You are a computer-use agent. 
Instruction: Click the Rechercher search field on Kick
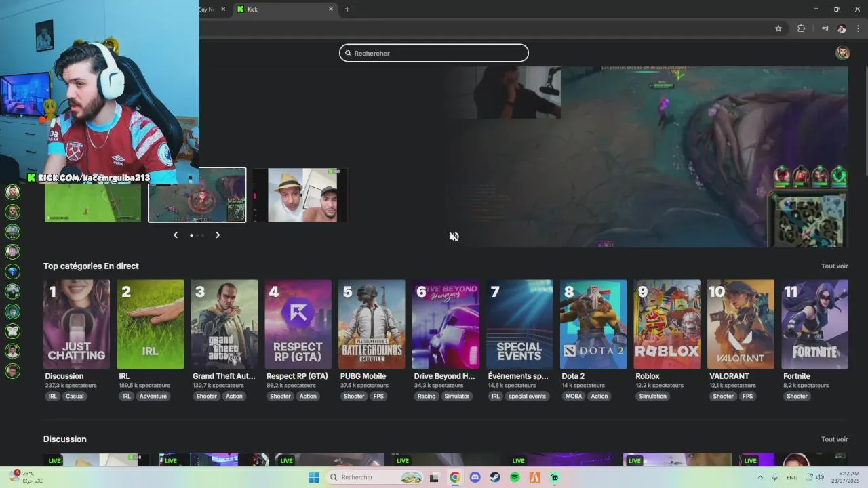point(434,53)
